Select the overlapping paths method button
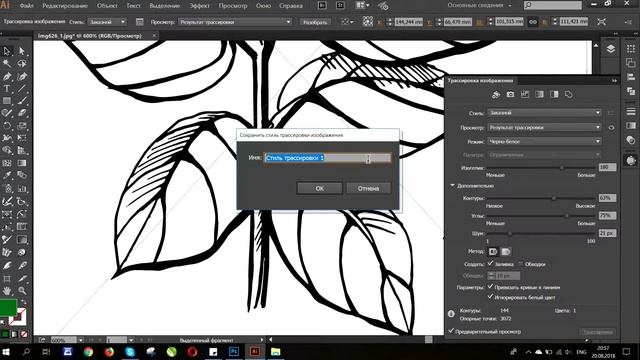This screenshot has width=640, height=360. pos(506,251)
